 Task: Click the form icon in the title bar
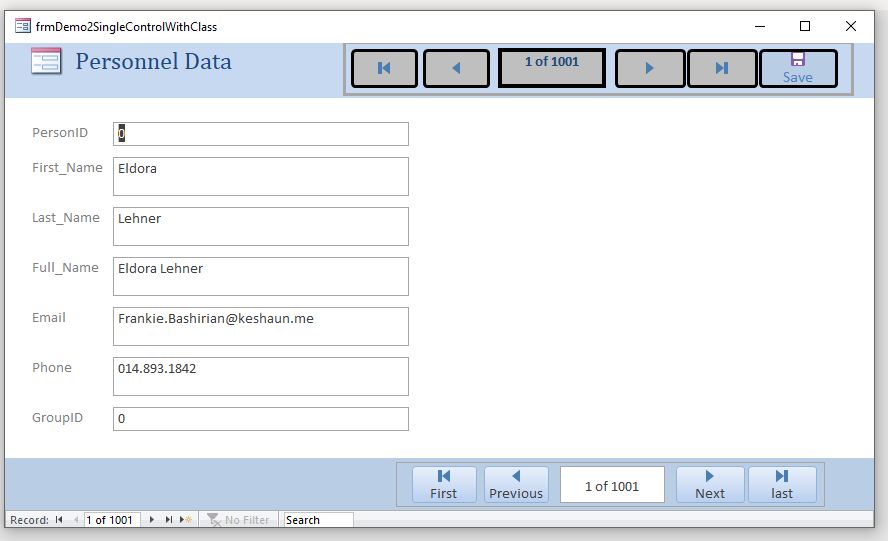click(23, 26)
